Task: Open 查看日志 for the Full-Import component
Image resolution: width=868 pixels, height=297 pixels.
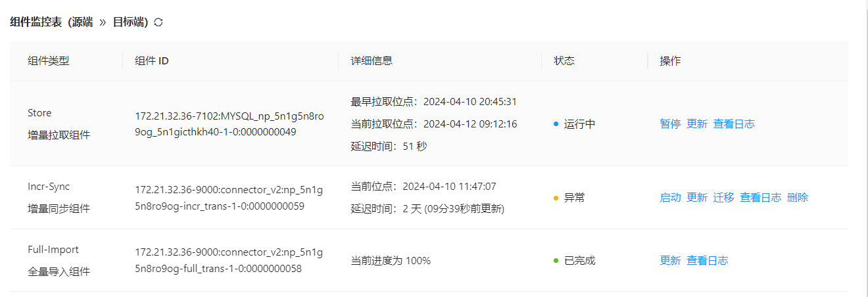Action: (x=708, y=260)
